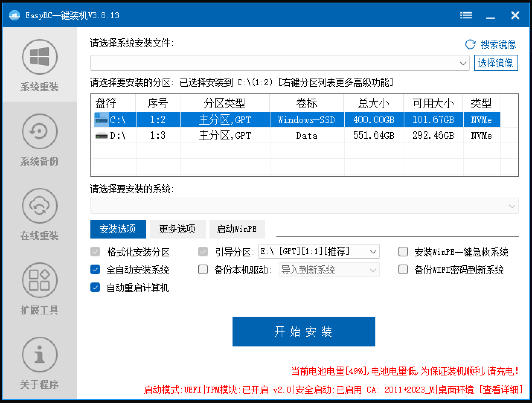532x403 pixels.
Task: Open the 关于程序 info section
Action: pos(39,363)
